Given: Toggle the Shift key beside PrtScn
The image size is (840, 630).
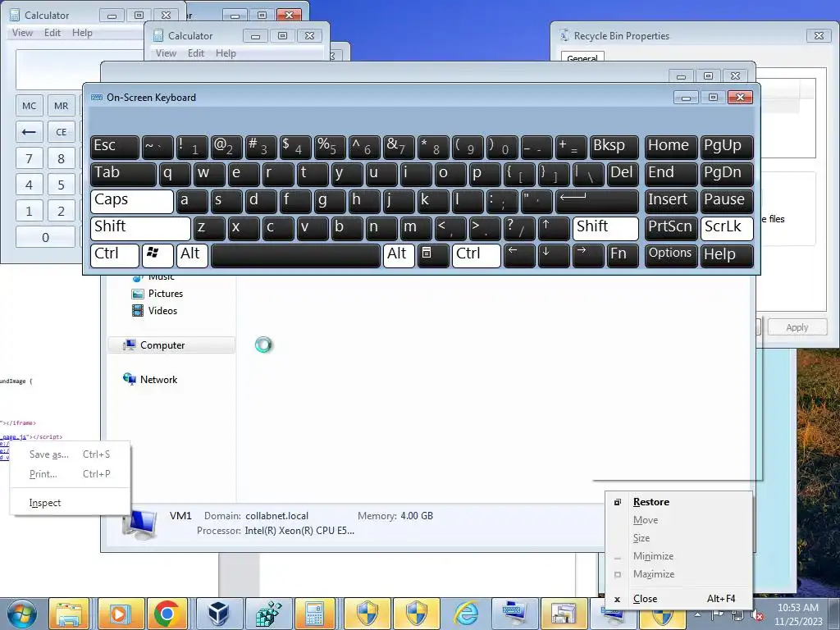Looking at the screenshot, I should click(605, 228).
